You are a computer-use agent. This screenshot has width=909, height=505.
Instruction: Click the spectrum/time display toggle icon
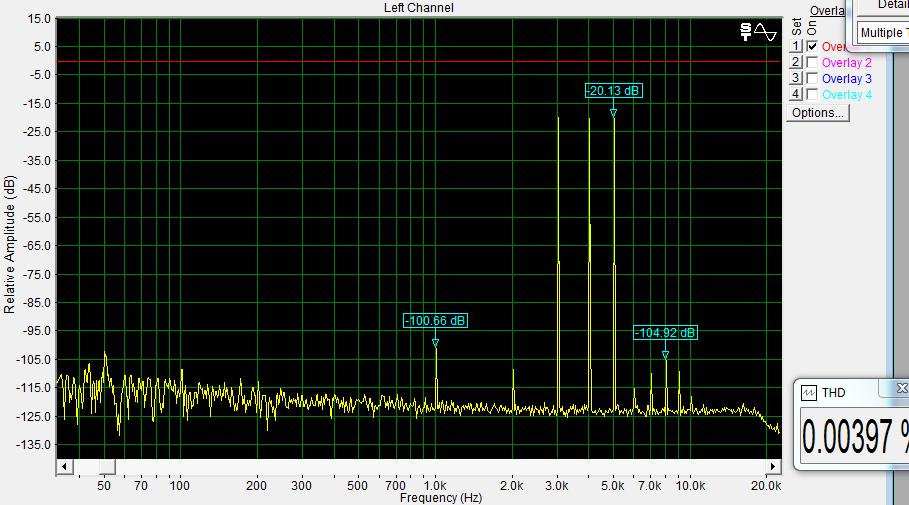pyautogui.click(x=758, y=32)
